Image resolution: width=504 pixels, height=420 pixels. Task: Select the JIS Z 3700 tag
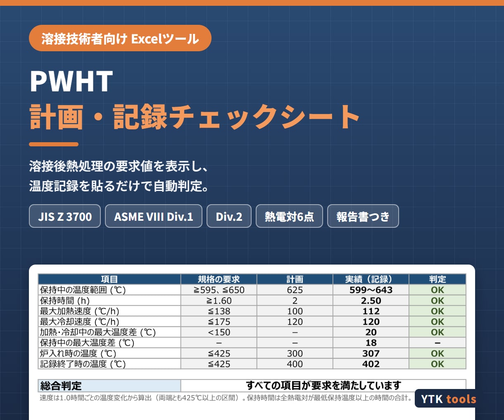65,216
